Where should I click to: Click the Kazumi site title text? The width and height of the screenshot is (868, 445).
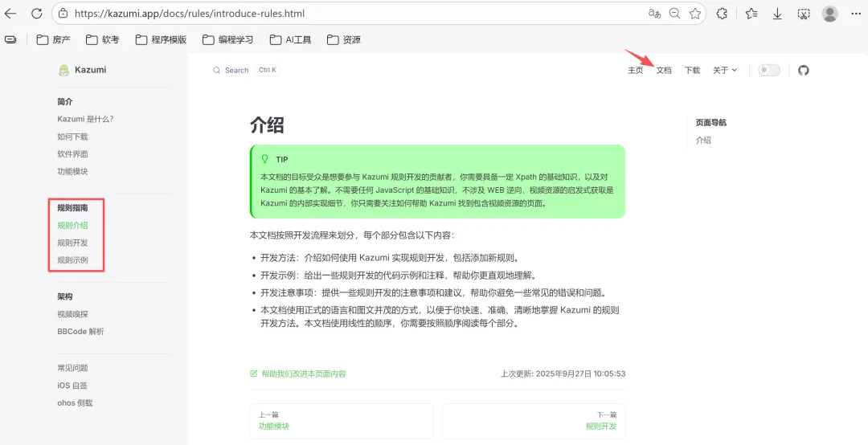(90, 70)
